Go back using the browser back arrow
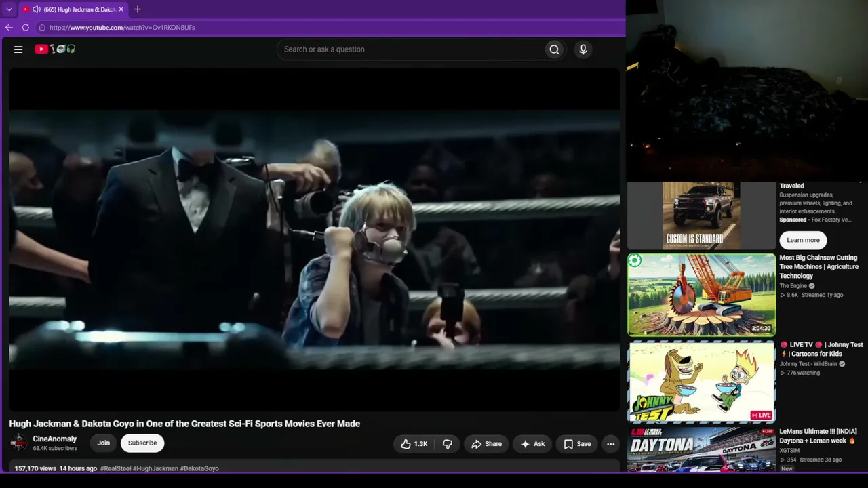 tap(9, 28)
